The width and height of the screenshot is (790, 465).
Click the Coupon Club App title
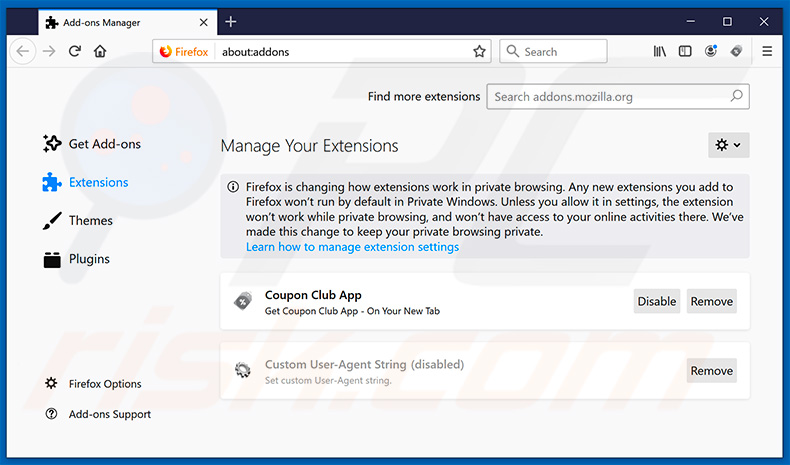pyautogui.click(x=313, y=295)
